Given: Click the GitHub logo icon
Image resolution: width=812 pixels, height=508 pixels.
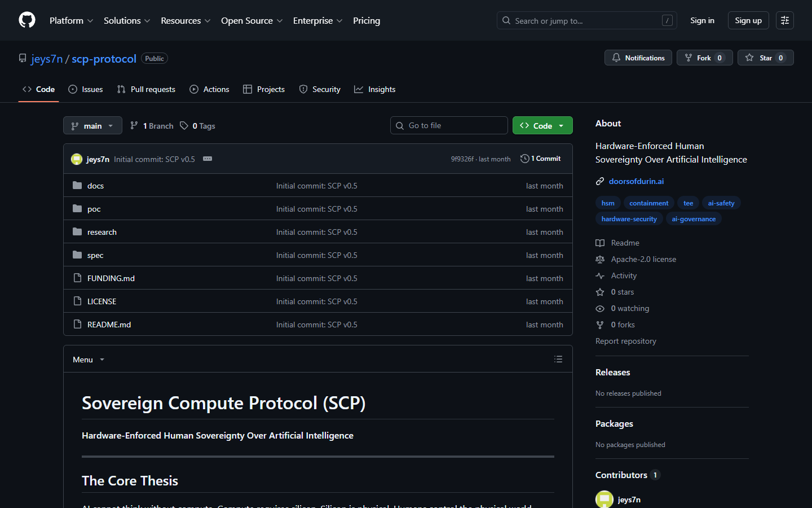Looking at the screenshot, I should (27, 20).
